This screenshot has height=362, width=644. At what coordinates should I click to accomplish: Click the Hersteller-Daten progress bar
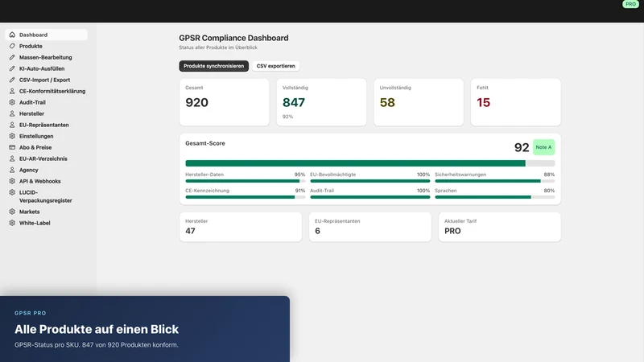246,181
